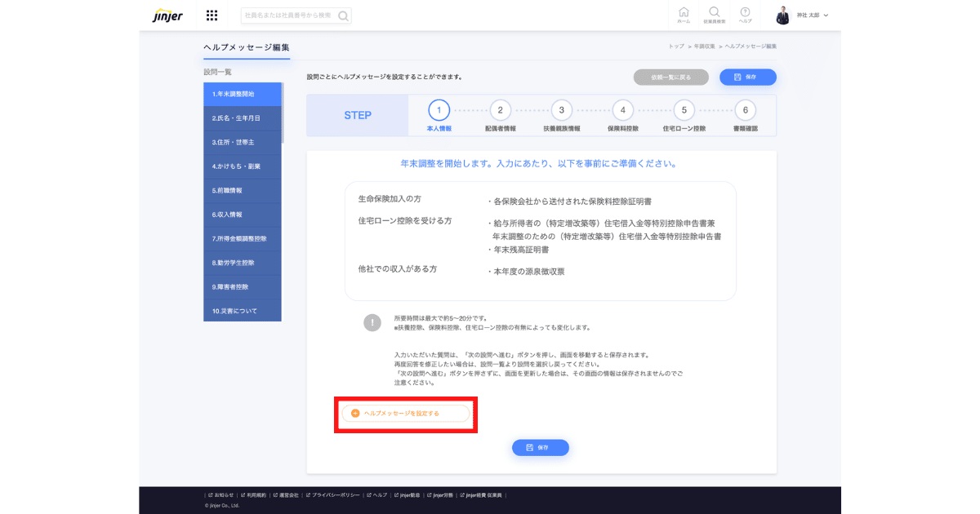This screenshot has width=980, height=514.
Task: Click the user profile avatar photo
Action: click(783, 16)
